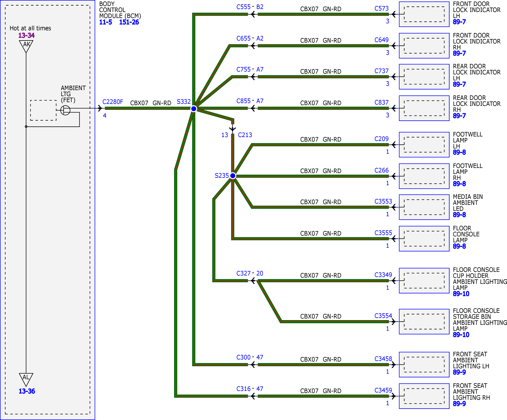Click connector label C573
Viewport: 507px width, 420px height.
click(x=382, y=8)
